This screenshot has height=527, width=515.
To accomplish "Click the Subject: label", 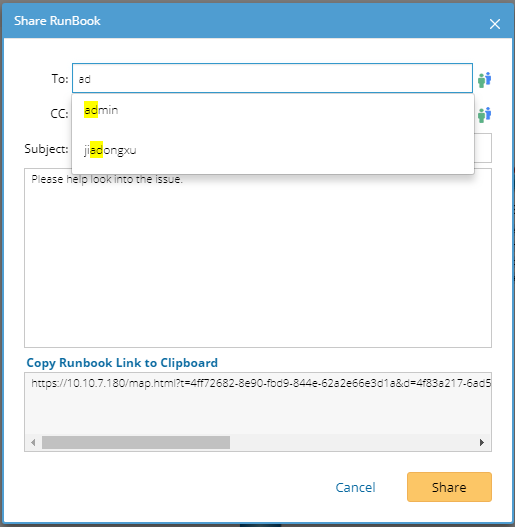I will pyautogui.click(x=46, y=149).
